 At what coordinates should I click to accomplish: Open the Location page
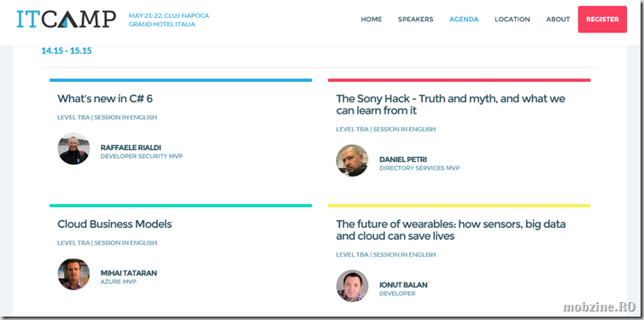[512, 20]
